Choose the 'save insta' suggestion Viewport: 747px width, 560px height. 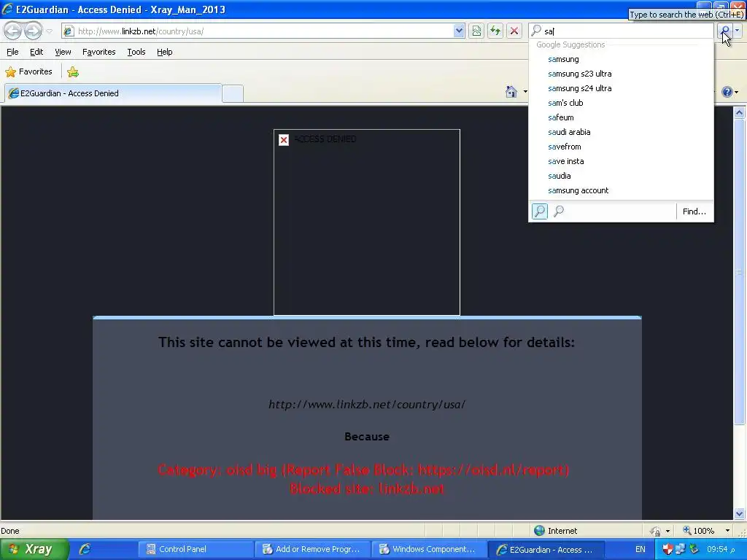(x=621, y=161)
